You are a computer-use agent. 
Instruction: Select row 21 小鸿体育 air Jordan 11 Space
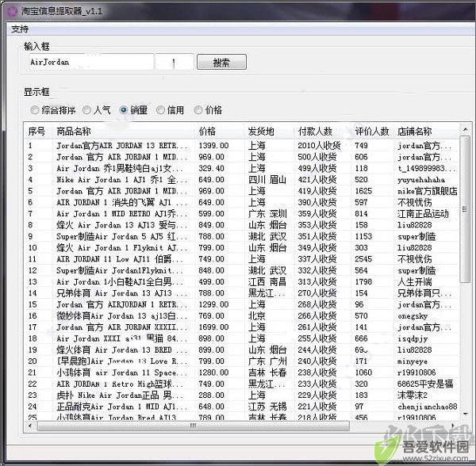(x=241, y=372)
